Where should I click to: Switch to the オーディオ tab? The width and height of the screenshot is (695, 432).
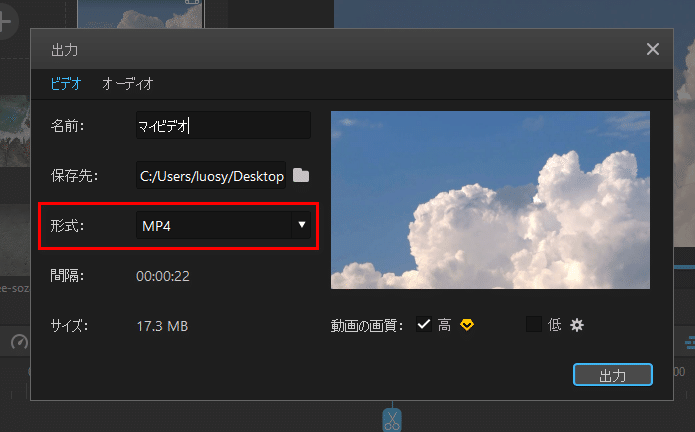click(x=128, y=84)
